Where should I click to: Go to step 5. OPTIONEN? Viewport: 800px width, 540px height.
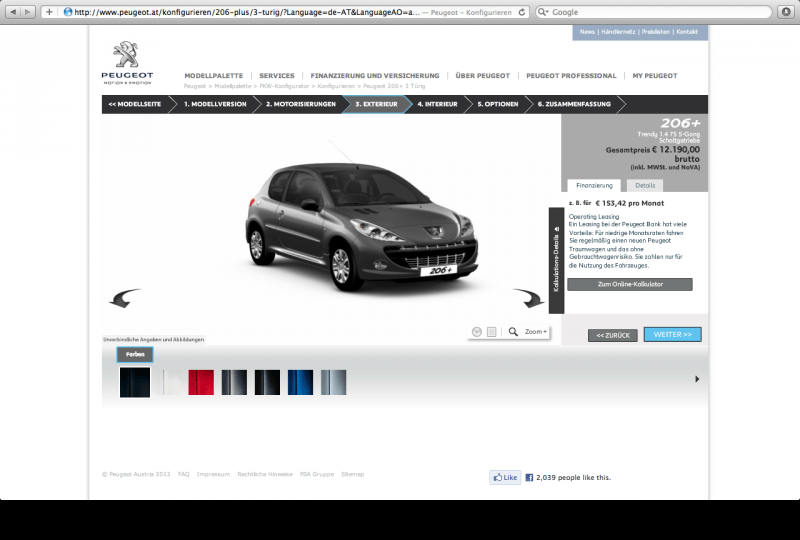click(498, 104)
